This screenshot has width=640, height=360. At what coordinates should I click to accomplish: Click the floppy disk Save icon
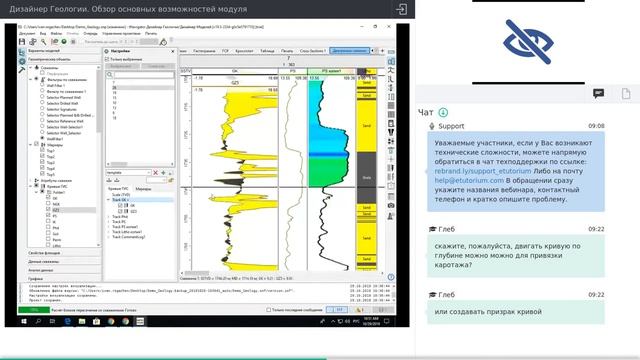click(x=22, y=42)
